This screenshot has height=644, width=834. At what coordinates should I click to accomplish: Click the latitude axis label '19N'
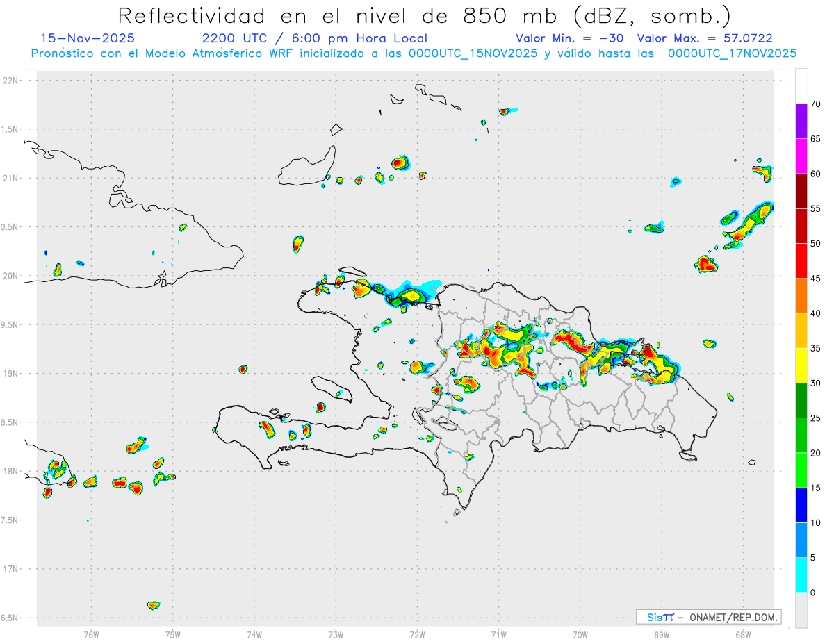pyautogui.click(x=12, y=374)
